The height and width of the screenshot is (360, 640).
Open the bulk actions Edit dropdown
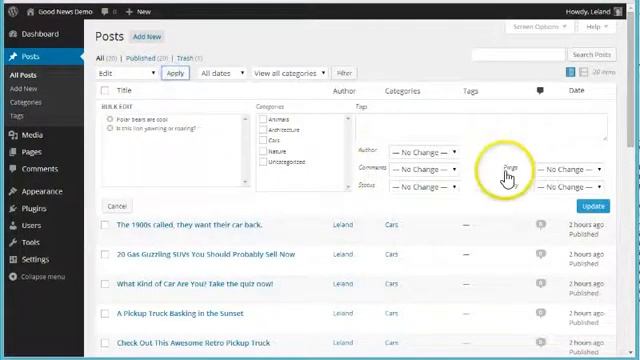click(127, 73)
